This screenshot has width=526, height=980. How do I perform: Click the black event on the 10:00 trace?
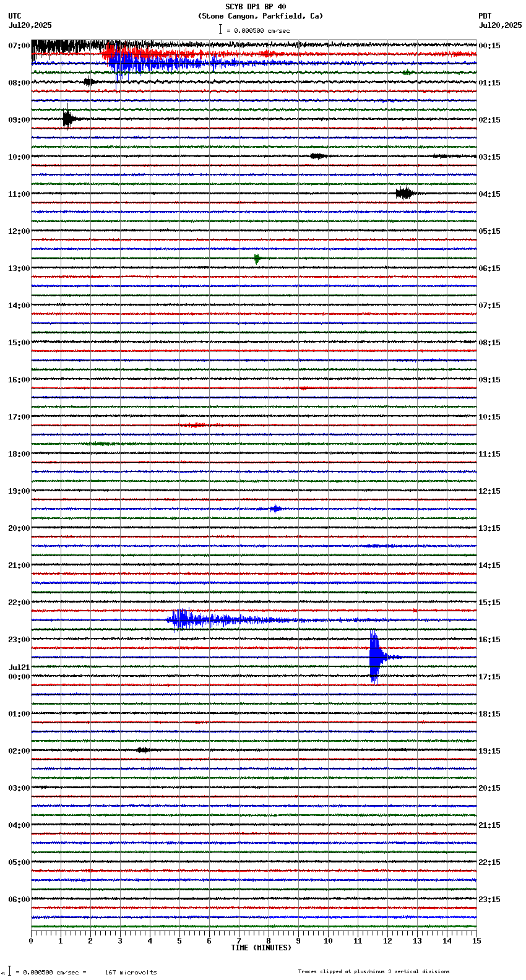point(317,156)
